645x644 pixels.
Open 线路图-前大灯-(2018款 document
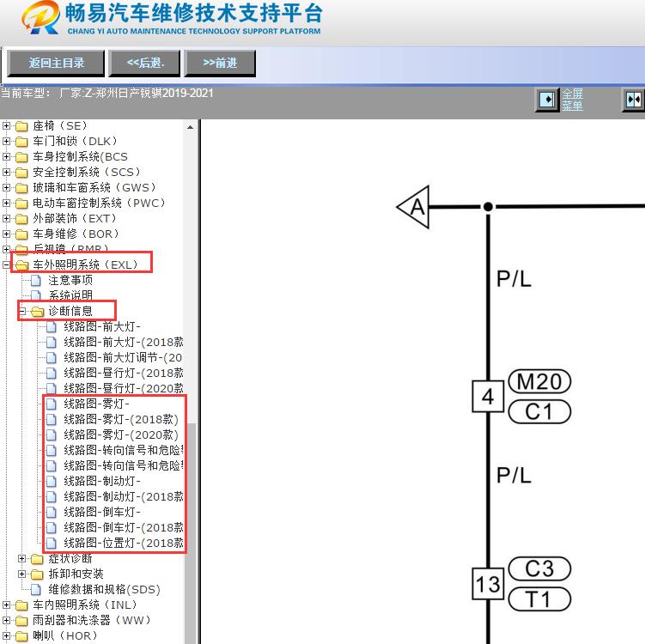tap(124, 342)
